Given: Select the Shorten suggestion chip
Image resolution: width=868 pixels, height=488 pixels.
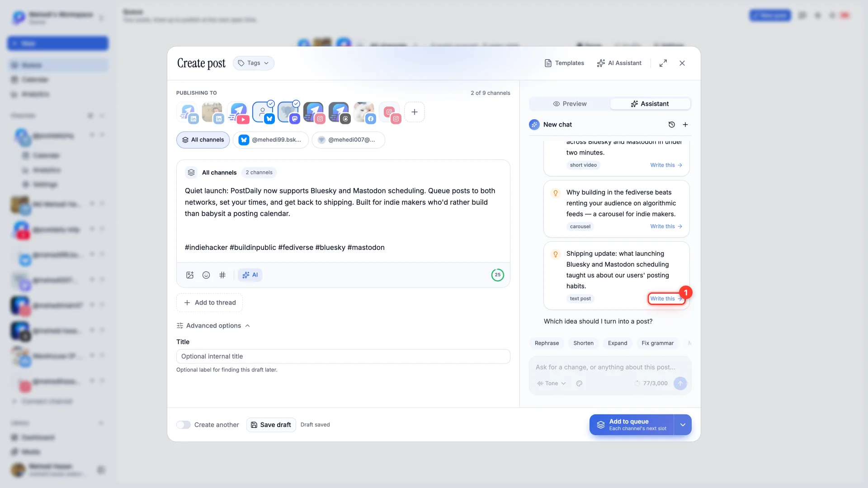Looking at the screenshot, I should point(583,343).
